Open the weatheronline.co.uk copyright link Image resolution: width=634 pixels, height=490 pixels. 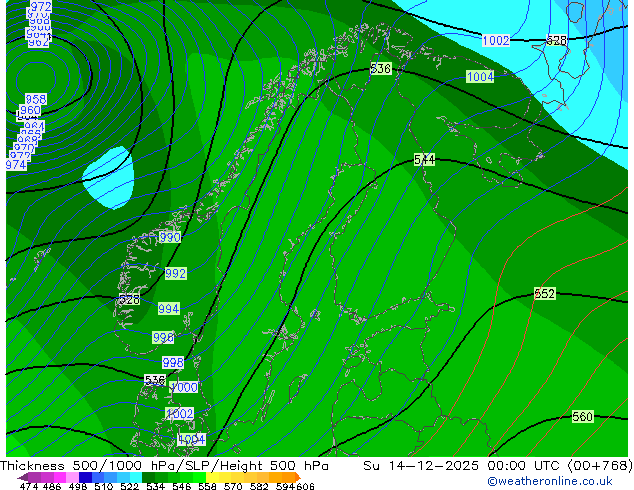click(x=550, y=481)
